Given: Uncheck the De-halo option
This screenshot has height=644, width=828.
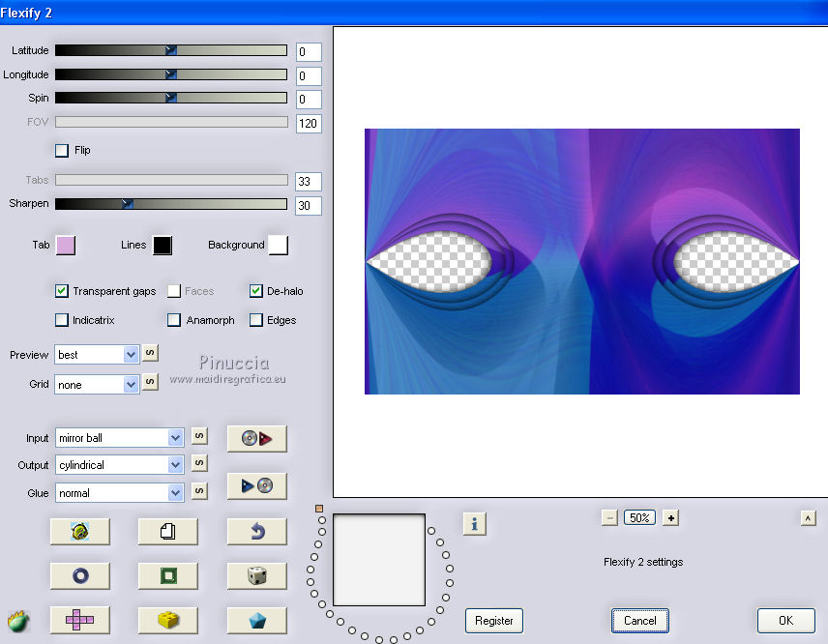Looking at the screenshot, I should (256, 291).
